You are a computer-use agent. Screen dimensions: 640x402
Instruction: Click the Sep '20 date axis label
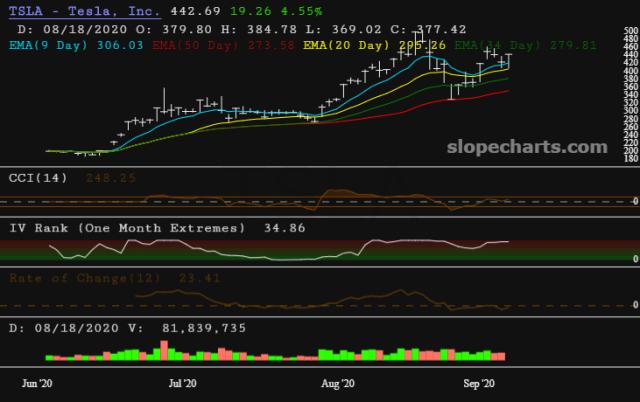tap(479, 383)
